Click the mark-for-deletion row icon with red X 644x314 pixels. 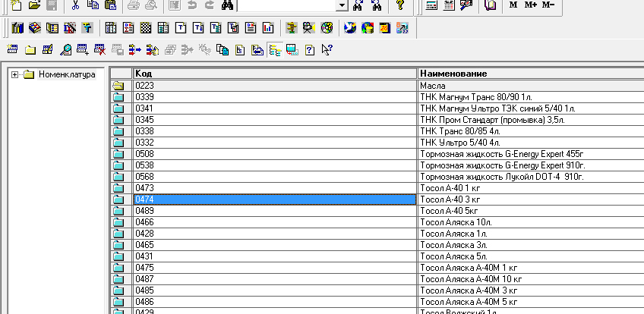(x=99, y=51)
